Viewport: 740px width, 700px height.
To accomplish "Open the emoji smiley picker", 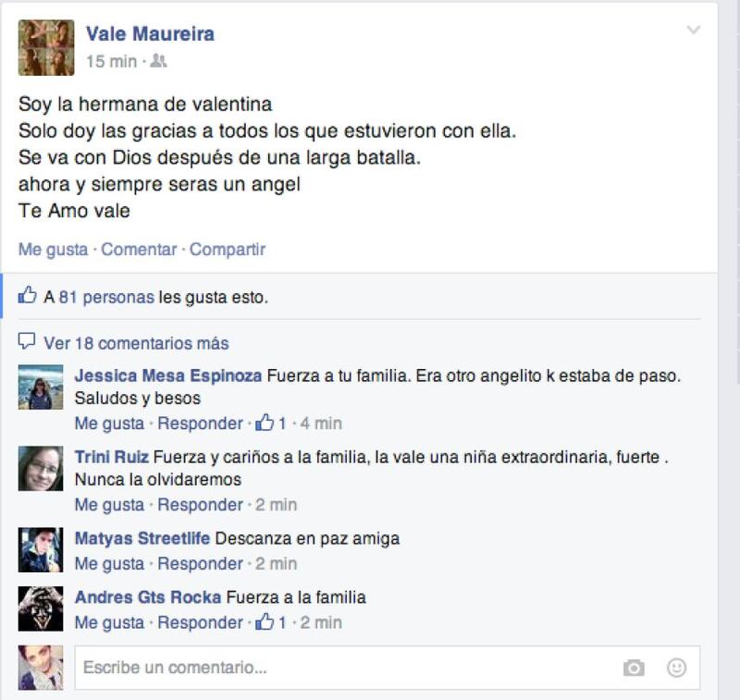I will coord(676,668).
